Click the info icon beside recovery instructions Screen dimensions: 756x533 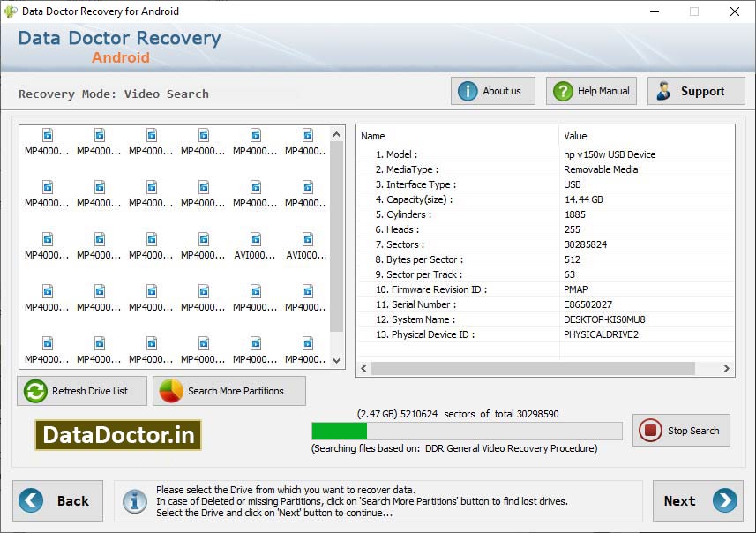[135, 500]
